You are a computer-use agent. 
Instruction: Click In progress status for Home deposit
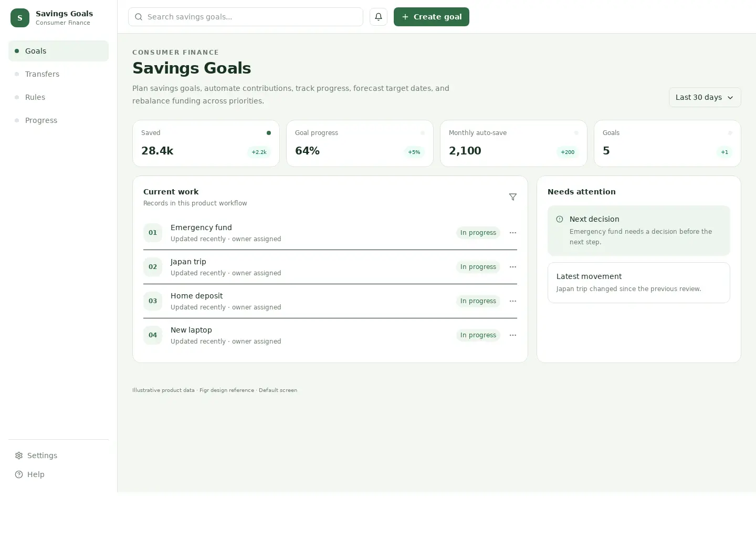pyautogui.click(x=478, y=301)
